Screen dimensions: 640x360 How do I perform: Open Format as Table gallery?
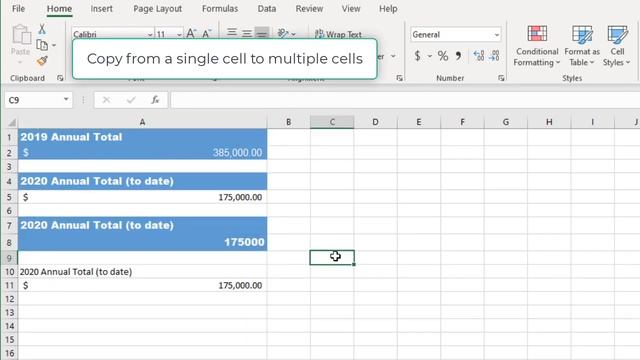click(582, 46)
